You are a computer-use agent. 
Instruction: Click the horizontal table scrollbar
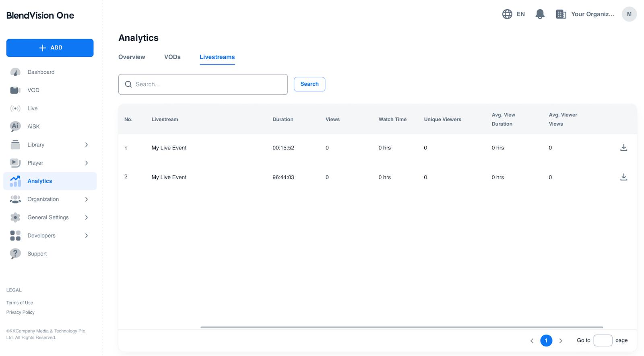coord(401,327)
